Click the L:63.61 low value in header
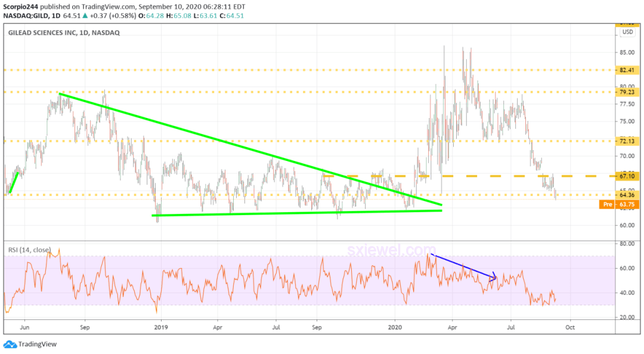Screen dimensions: 644x354 pyautogui.click(x=205, y=15)
